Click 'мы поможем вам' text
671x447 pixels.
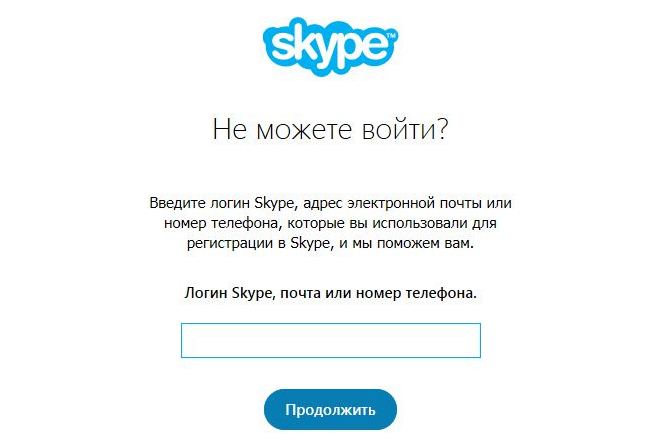click(413, 243)
